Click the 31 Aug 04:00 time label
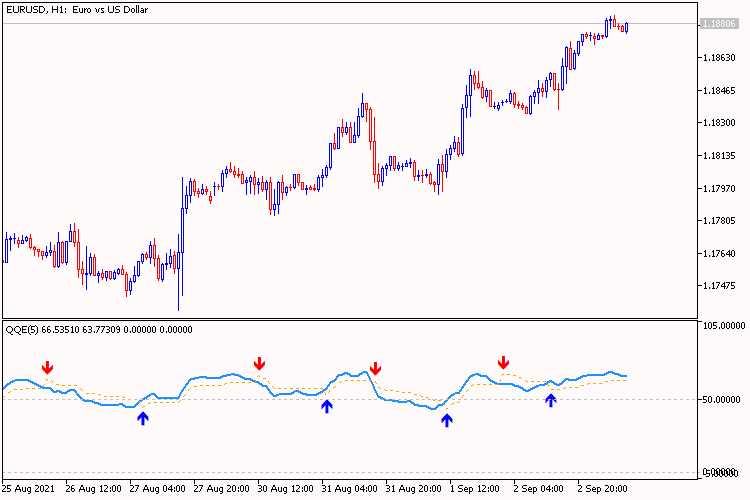Viewport: 750px width, 500px height. (349, 490)
